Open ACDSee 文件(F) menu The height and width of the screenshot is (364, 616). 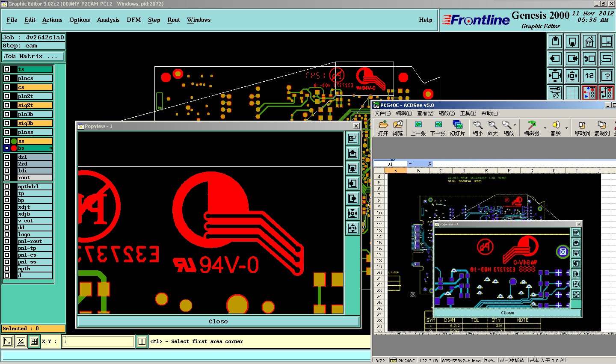(x=382, y=113)
